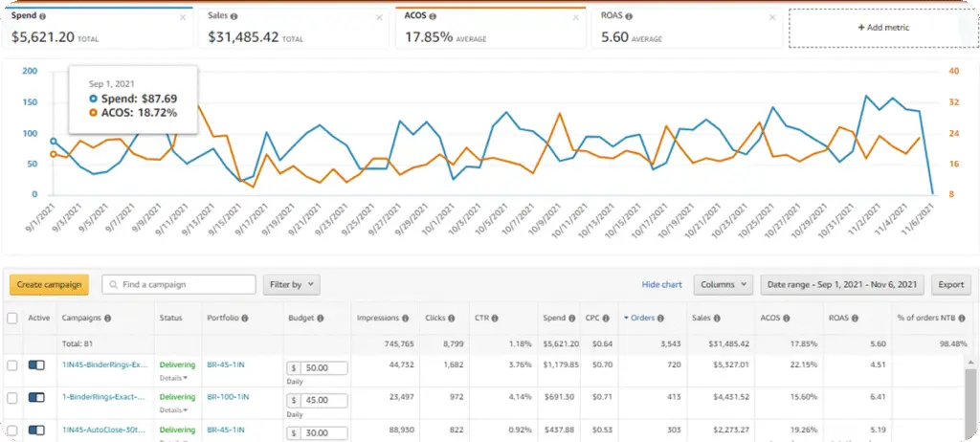The width and height of the screenshot is (980, 442).
Task: Remove the ROAS metric card with its X
Action: (772, 17)
